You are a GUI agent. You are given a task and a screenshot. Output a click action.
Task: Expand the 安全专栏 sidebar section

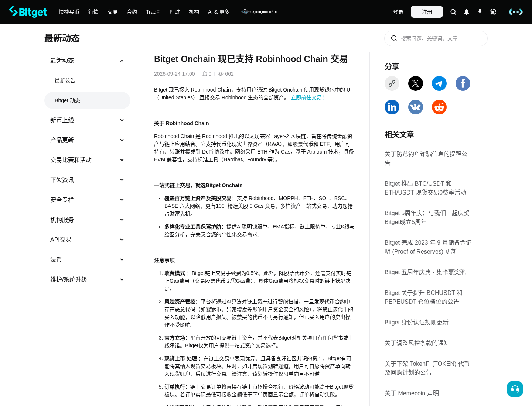click(x=87, y=200)
